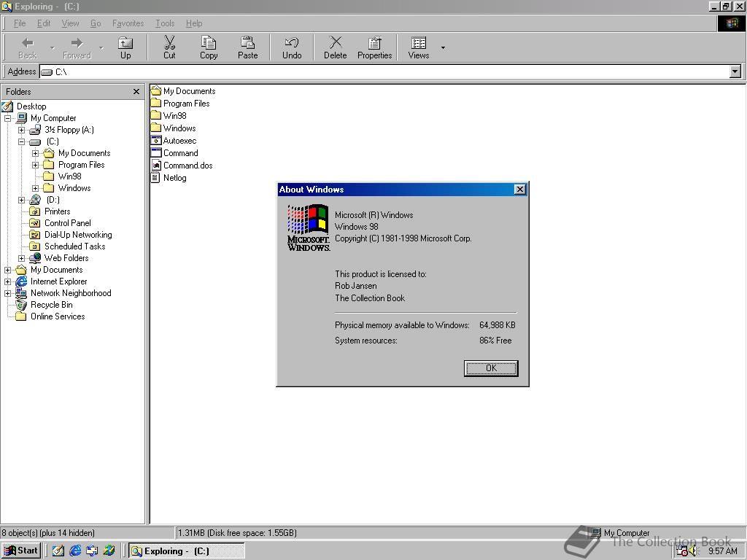Expand the Web Folders node
The height and width of the screenshot is (560, 747).
coord(21,258)
